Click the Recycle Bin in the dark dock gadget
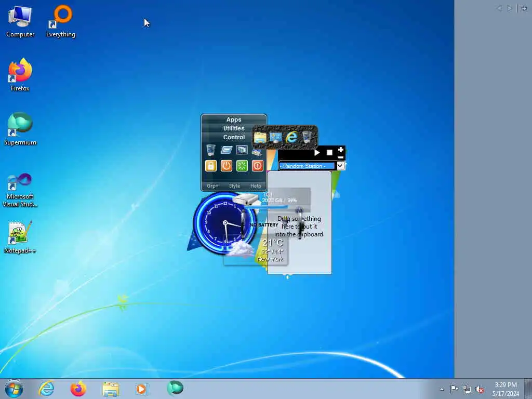 307,137
